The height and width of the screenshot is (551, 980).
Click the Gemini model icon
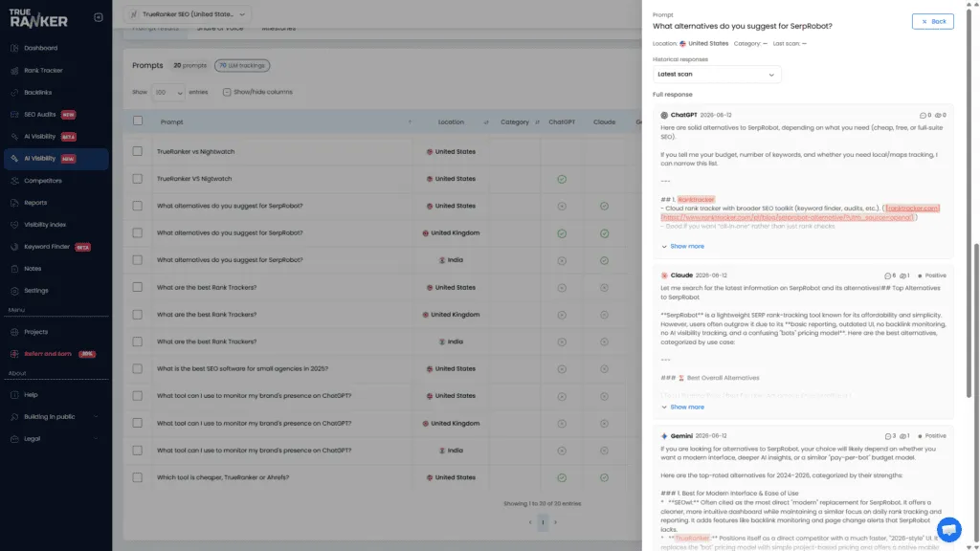click(x=664, y=436)
